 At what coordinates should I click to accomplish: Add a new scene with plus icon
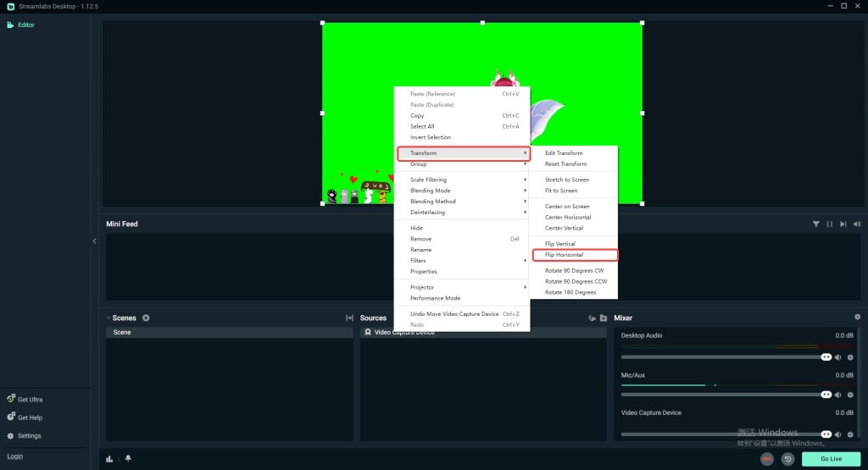(x=146, y=318)
